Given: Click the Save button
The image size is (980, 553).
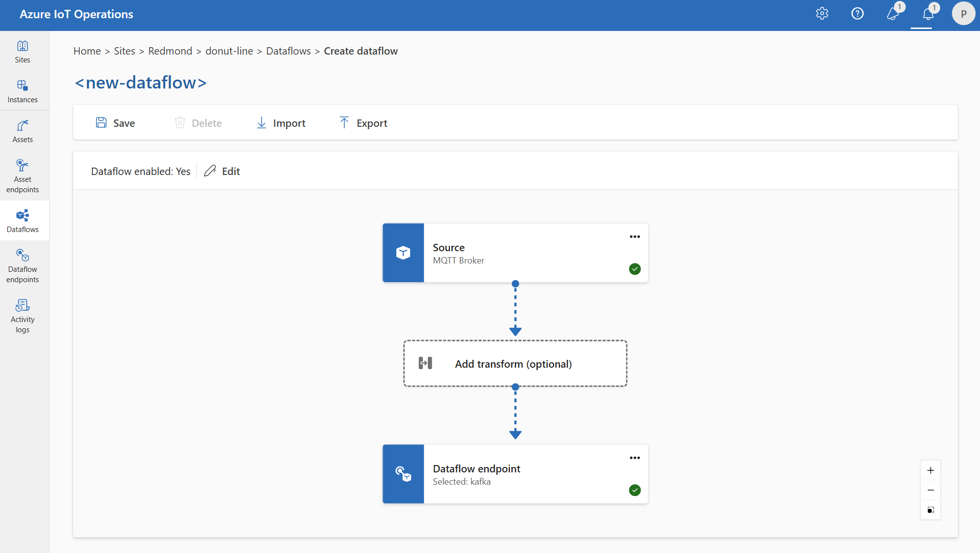Looking at the screenshot, I should [x=116, y=123].
